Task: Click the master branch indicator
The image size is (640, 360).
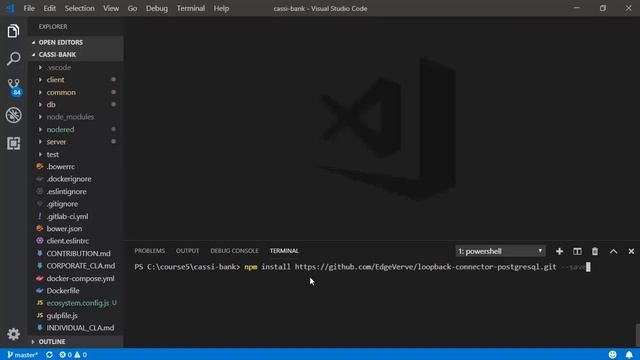Action: point(22,355)
